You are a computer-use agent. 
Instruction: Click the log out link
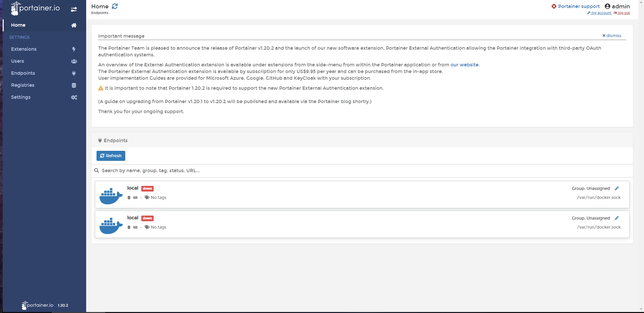(622, 13)
